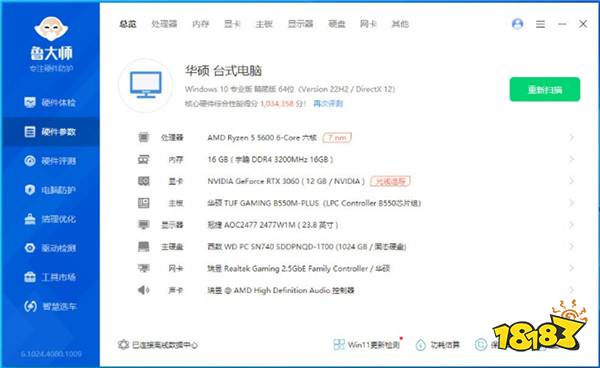Click the gear icon beside 已连接南域数据中心
This screenshot has width=600, height=368.
[123, 345]
